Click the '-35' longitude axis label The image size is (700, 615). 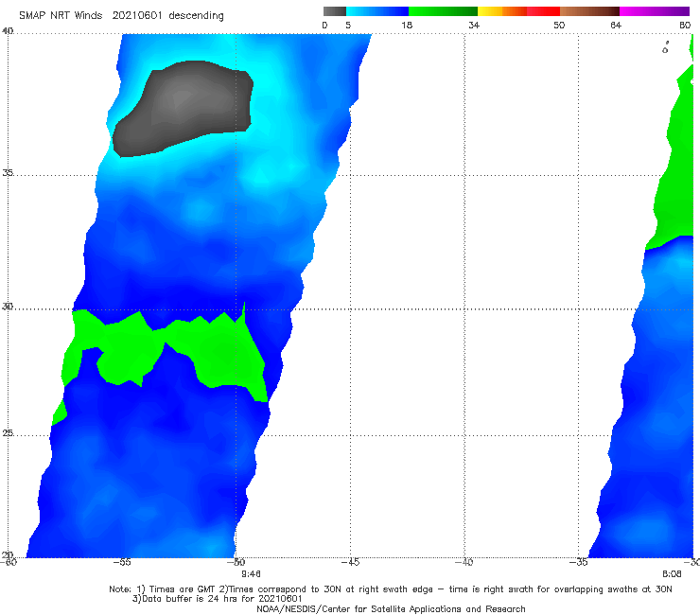579,562
